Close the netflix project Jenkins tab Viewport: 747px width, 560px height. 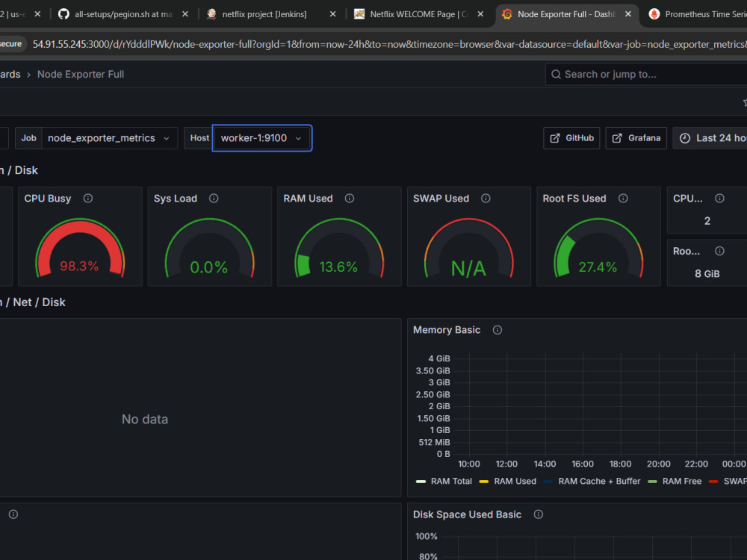pos(333,13)
